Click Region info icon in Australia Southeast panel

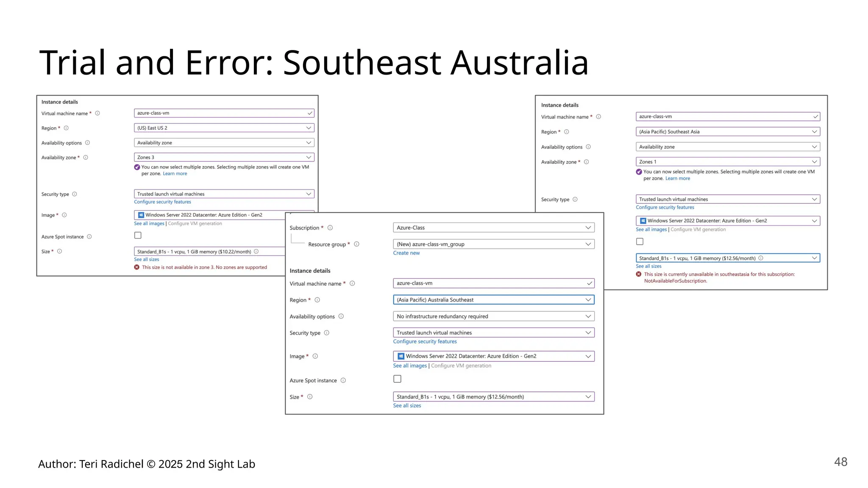tap(317, 300)
